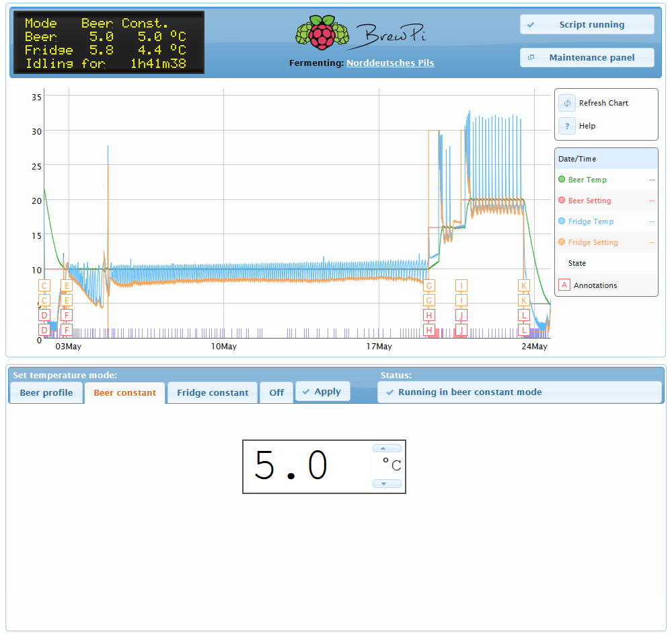Image resolution: width=672 pixels, height=634 pixels.
Task: Increase temperature with up arrow
Action: [387, 448]
